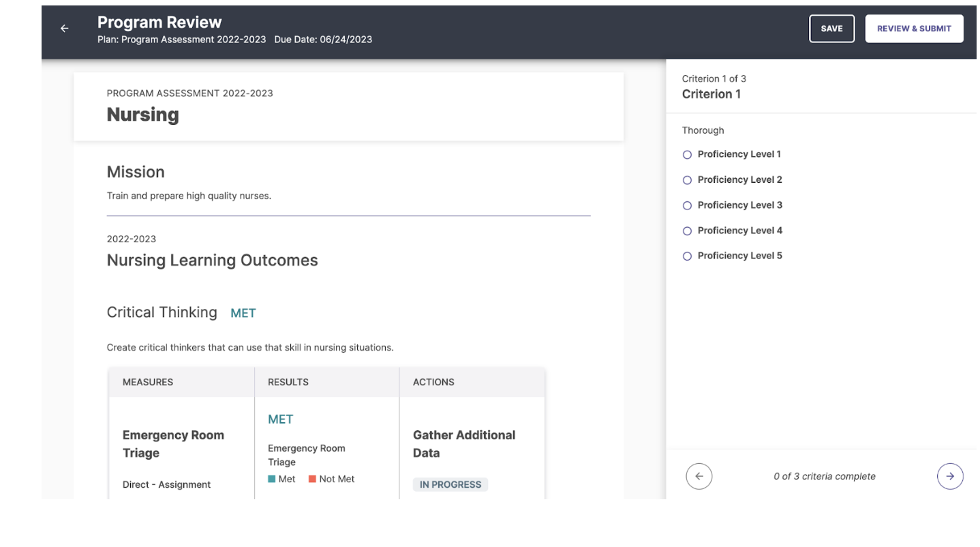Go to next criterion arrow

coord(950,476)
